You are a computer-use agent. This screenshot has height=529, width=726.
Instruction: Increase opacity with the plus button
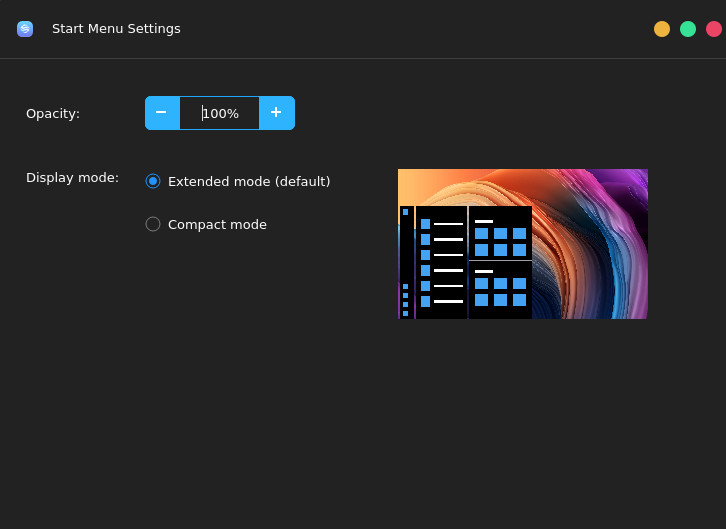277,113
